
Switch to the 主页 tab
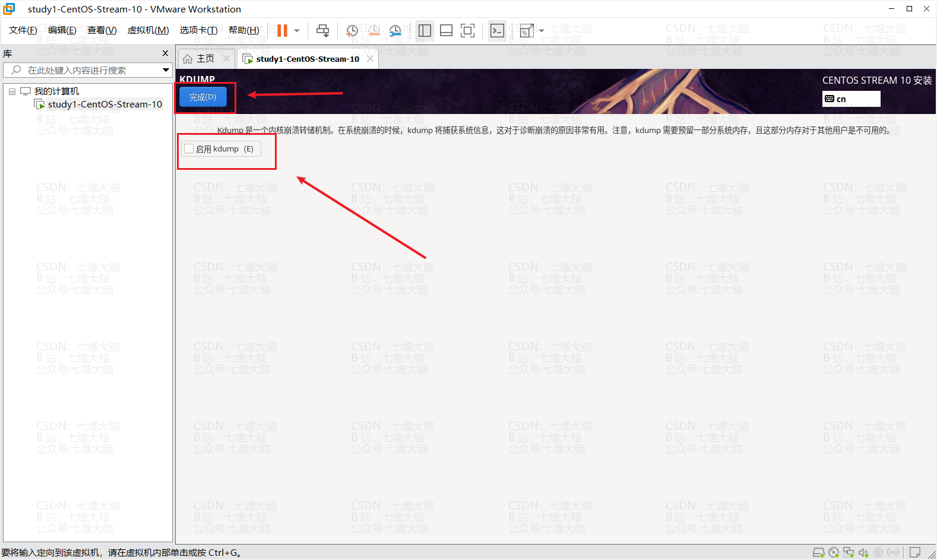pyautogui.click(x=205, y=59)
